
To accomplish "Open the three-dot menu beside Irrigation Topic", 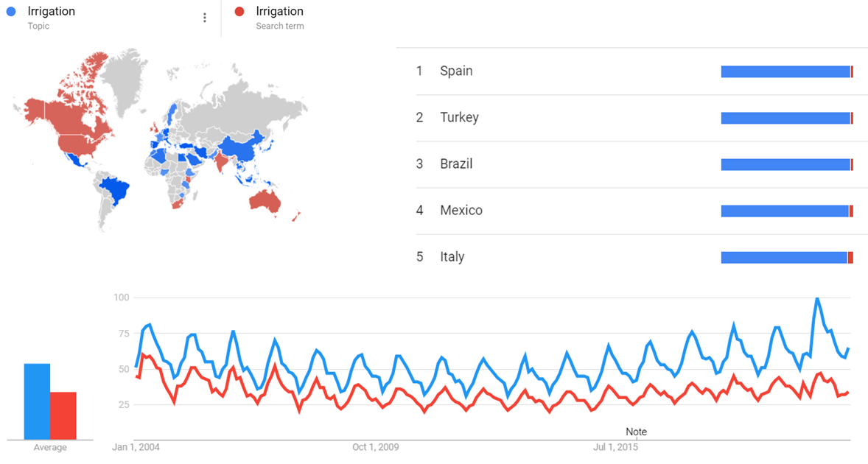I will [205, 18].
